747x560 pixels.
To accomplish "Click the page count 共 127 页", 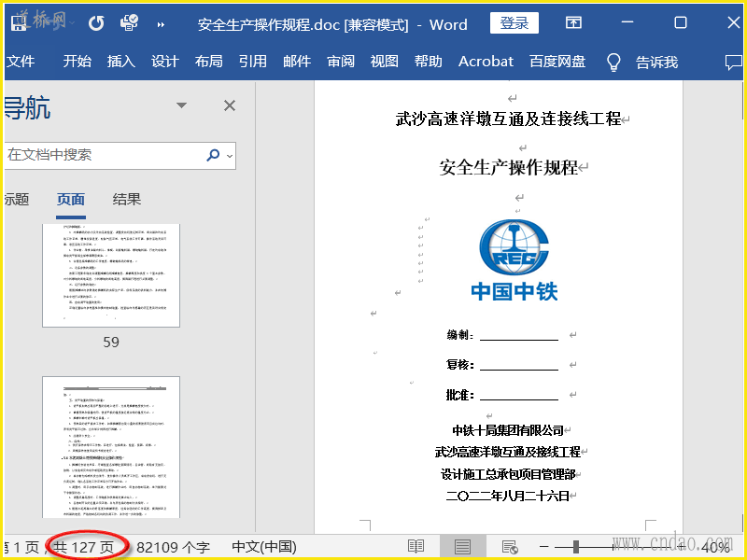I will tap(84, 547).
